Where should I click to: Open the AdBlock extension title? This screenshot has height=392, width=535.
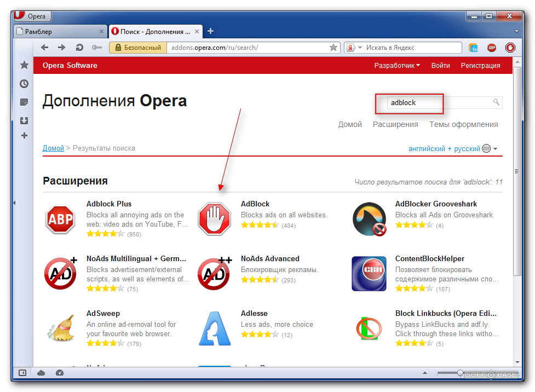255,204
